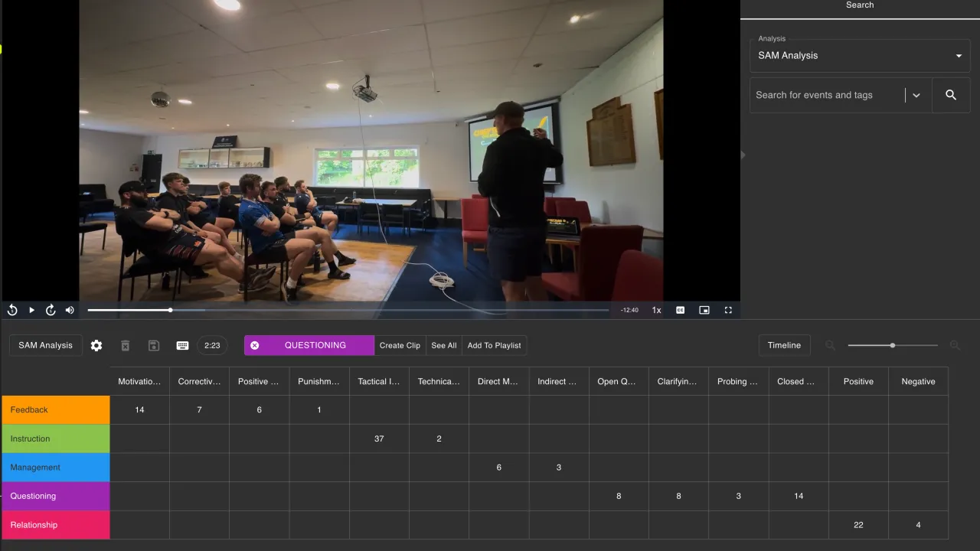The image size is (980, 551).
Task: Expand the search events chevron dropdown
Action: click(916, 95)
